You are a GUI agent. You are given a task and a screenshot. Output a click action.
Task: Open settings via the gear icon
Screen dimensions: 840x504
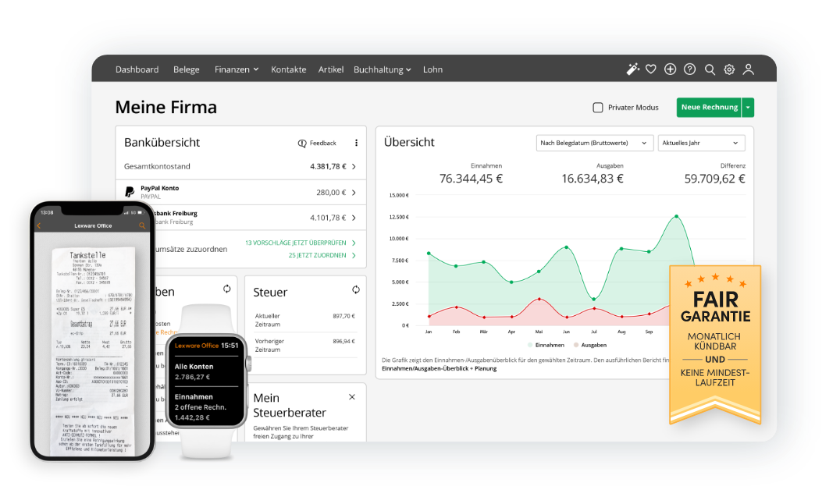729,69
